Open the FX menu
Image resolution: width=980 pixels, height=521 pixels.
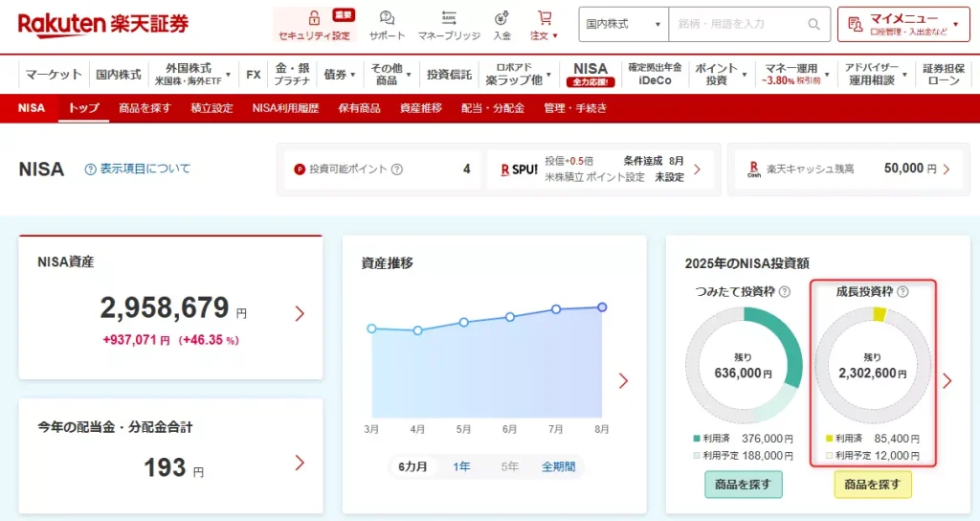(x=253, y=75)
